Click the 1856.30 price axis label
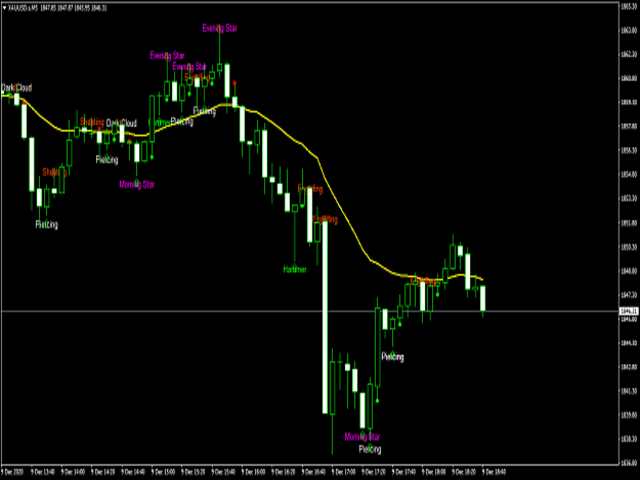640x480 pixels. click(x=629, y=150)
